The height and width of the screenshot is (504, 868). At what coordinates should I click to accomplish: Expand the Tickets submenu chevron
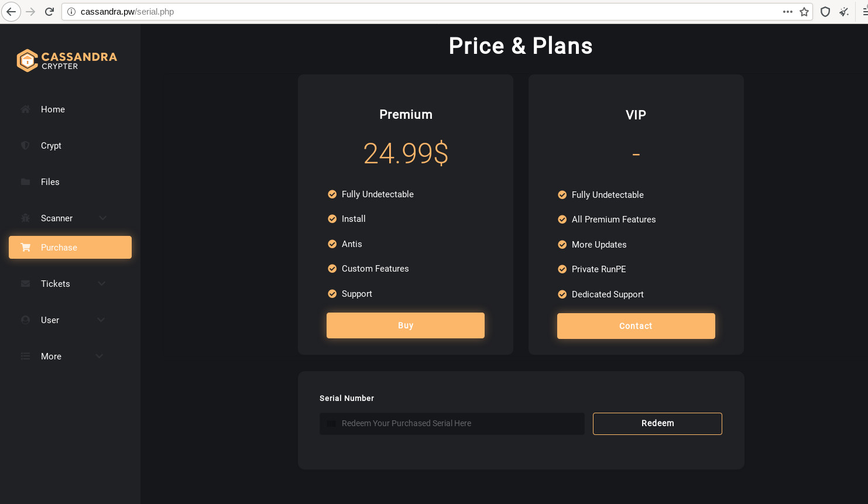tap(101, 283)
